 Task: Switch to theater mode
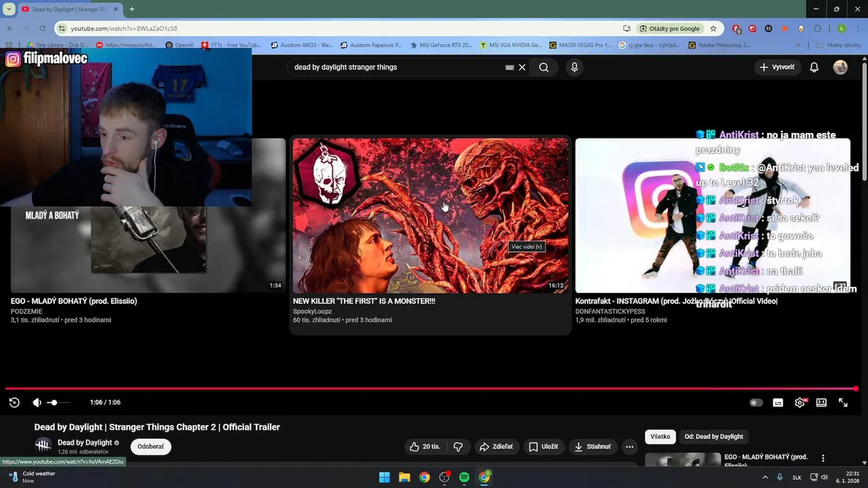click(x=821, y=403)
